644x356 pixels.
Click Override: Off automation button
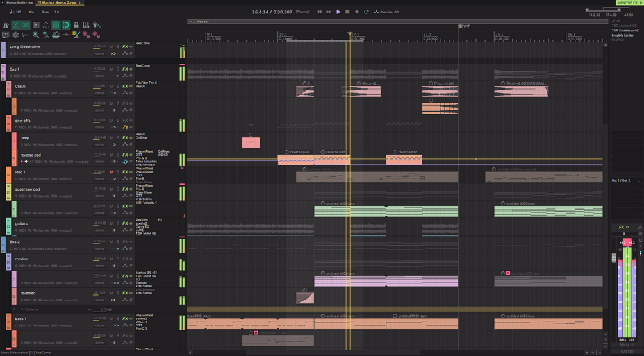(386, 12)
